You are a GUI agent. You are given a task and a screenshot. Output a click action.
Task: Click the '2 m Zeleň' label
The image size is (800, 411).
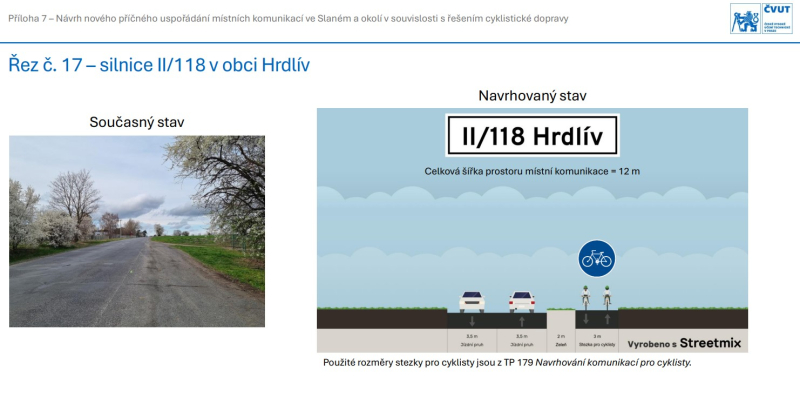click(561, 341)
